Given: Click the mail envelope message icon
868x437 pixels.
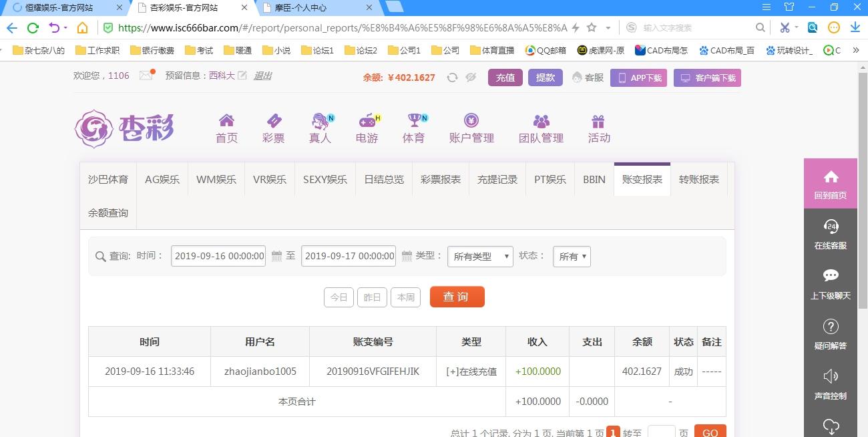Looking at the screenshot, I should tap(146, 76).
